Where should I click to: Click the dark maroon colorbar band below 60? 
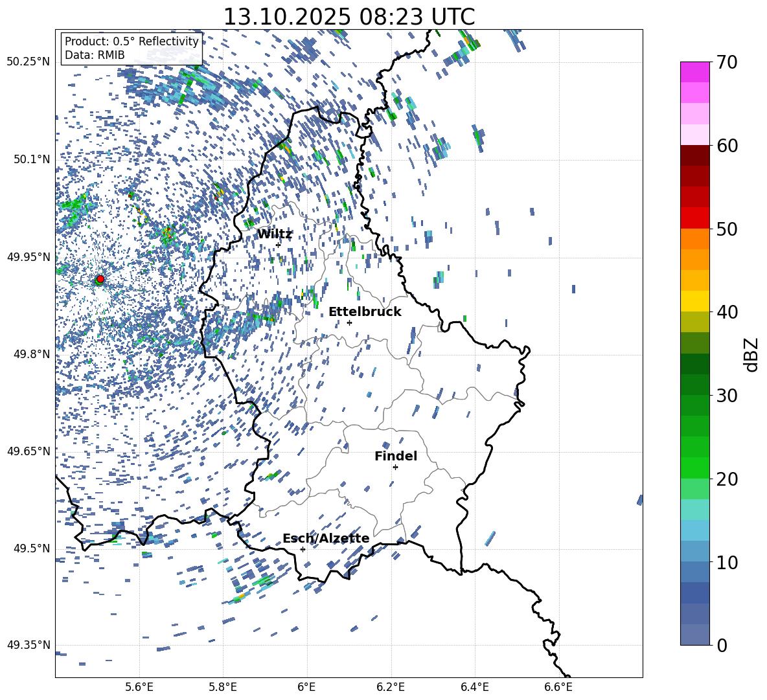pyautogui.click(x=694, y=155)
